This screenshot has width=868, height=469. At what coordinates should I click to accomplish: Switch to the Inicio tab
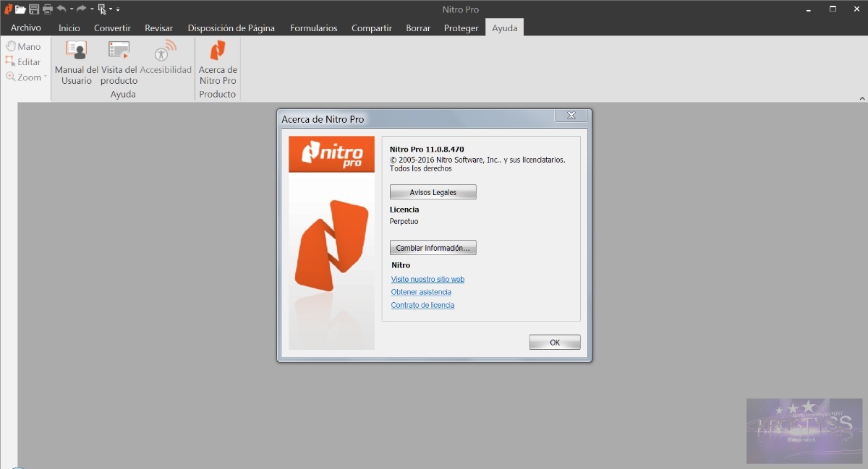coord(69,28)
